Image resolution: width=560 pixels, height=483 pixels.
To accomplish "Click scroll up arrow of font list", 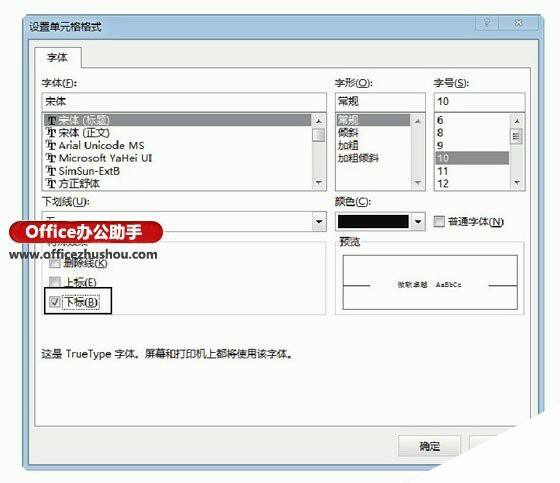I will pos(319,121).
